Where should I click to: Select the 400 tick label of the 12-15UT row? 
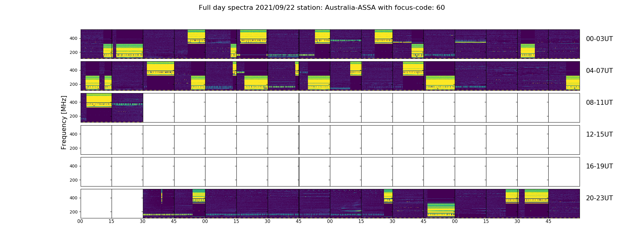coord(74,134)
